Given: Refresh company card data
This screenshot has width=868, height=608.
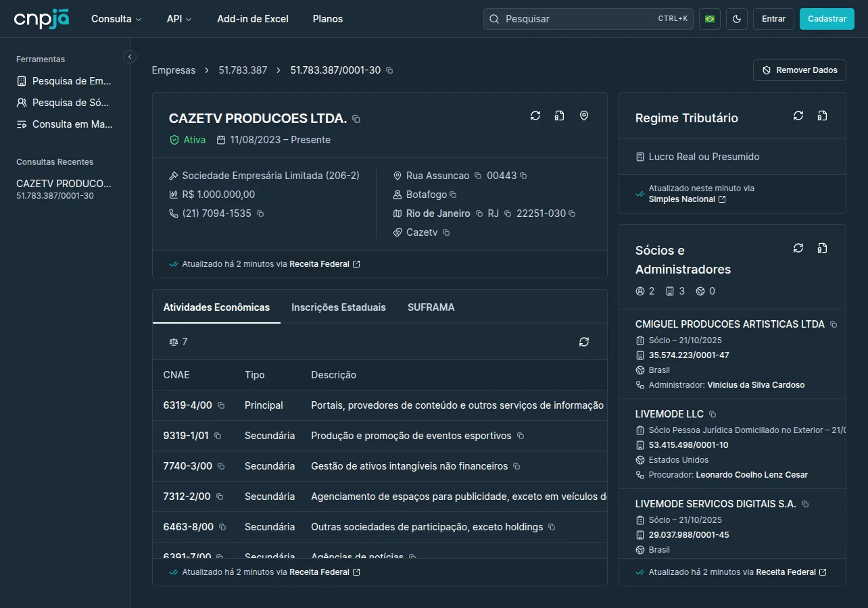Looking at the screenshot, I should click(x=535, y=116).
